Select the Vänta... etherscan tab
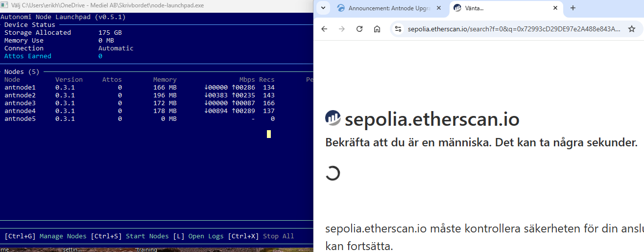644x252 pixels. pyautogui.click(x=505, y=8)
